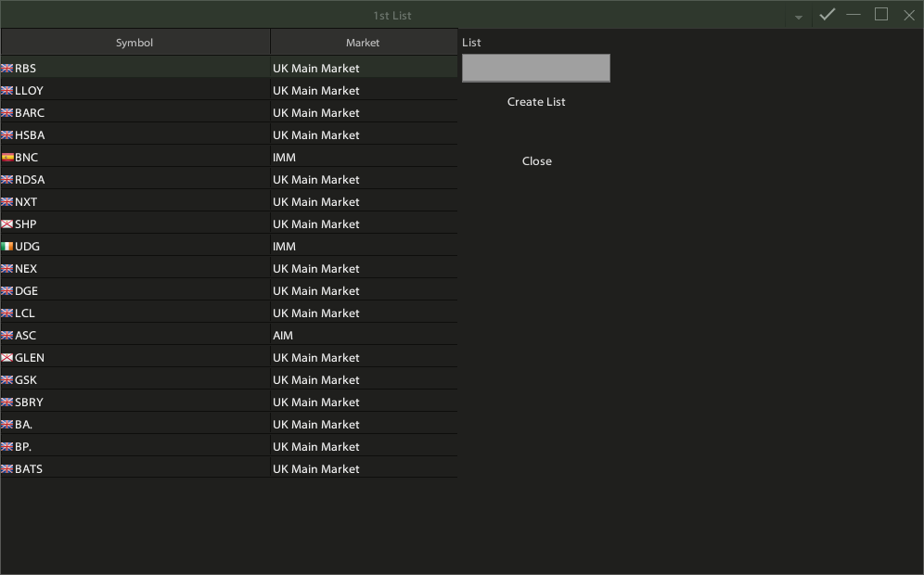Click the UK flag icon beside HSBA
The image size is (924, 575).
[7, 135]
